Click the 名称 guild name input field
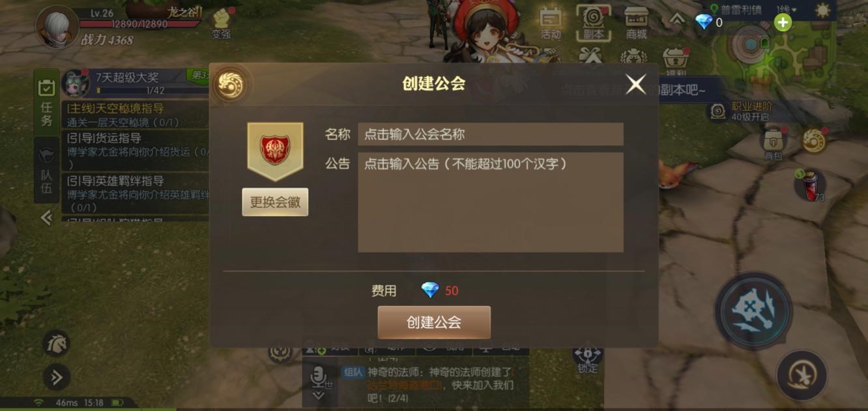 pyautogui.click(x=491, y=134)
